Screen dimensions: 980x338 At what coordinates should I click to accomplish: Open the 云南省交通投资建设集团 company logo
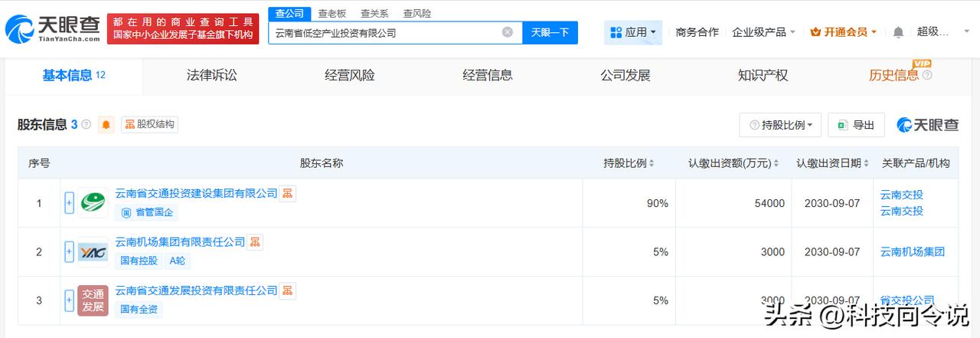tap(93, 203)
